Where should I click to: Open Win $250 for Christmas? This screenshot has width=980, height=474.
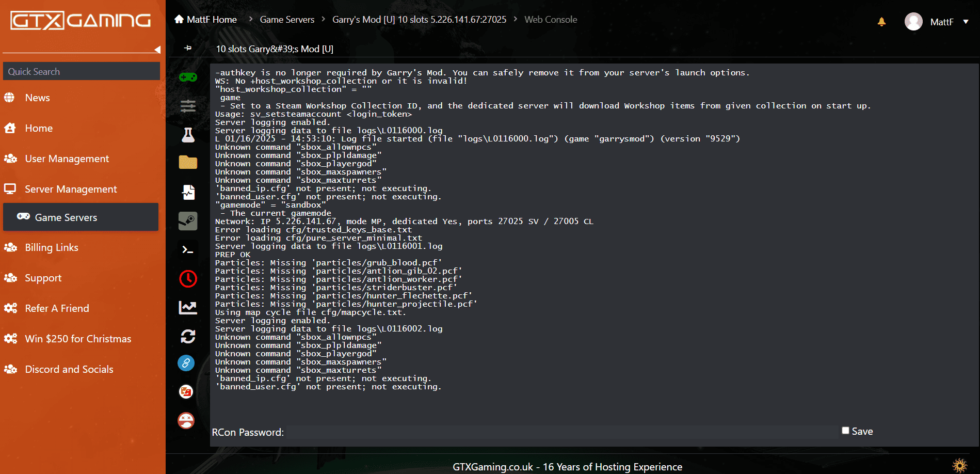pos(78,339)
